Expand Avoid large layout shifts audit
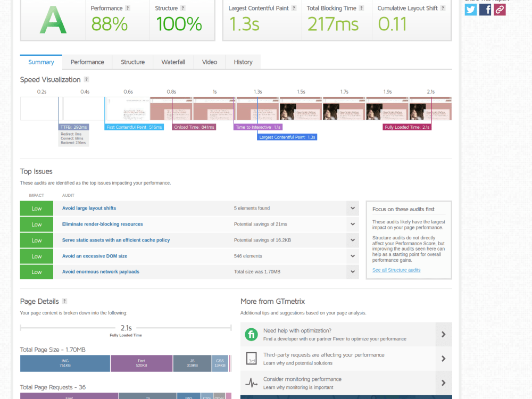532x399 pixels. pyautogui.click(x=353, y=209)
